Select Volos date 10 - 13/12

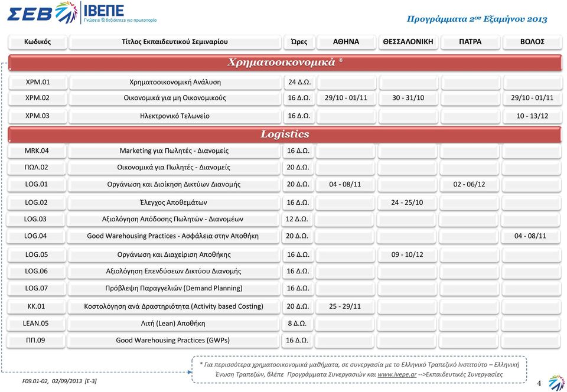pyautogui.click(x=532, y=116)
